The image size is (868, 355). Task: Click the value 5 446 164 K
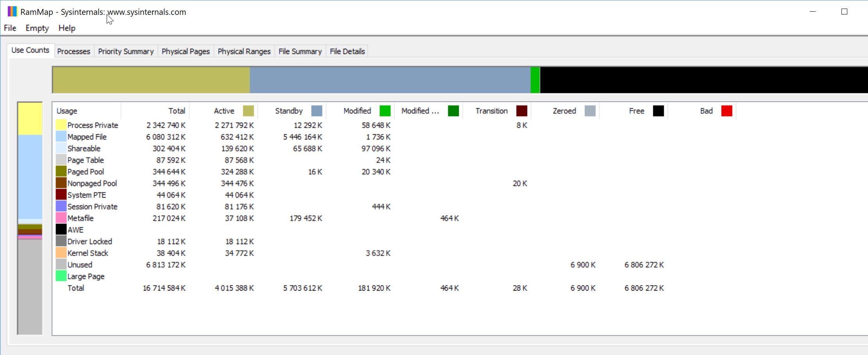click(303, 137)
